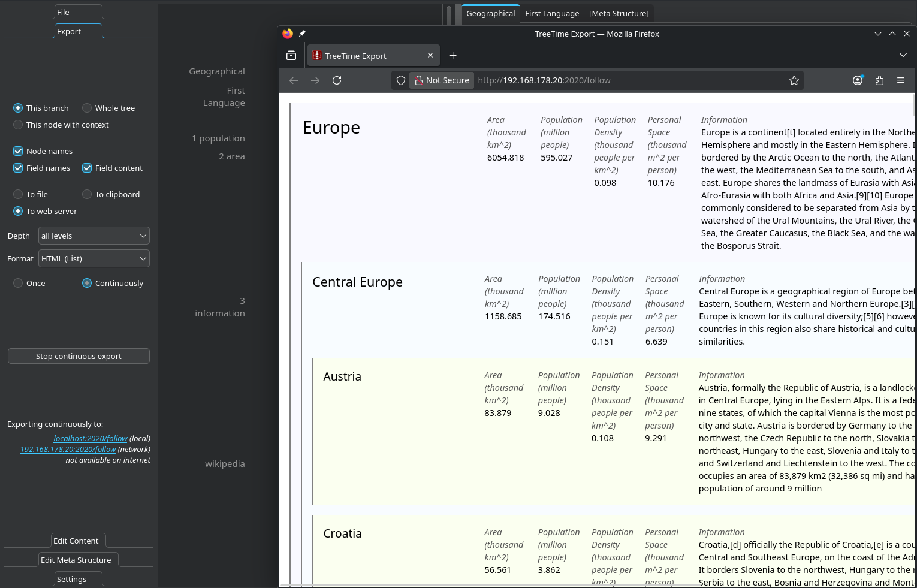Image resolution: width=917 pixels, height=588 pixels.
Task: Select the To clipboard export option
Action: coord(88,194)
